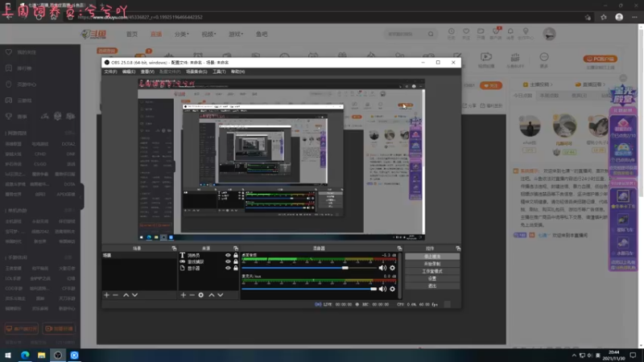
Task: Open Douyu creator center (创作中心) icon
Action: click(x=526, y=31)
